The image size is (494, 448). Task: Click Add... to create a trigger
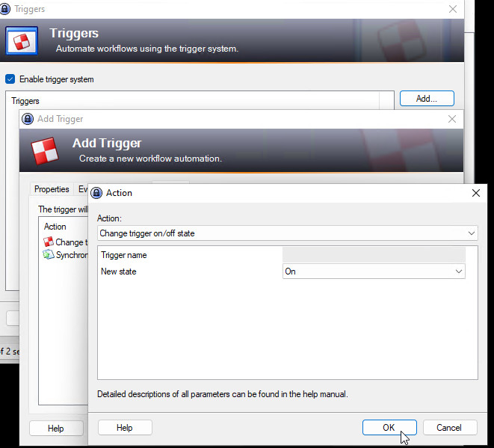tap(427, 99)
